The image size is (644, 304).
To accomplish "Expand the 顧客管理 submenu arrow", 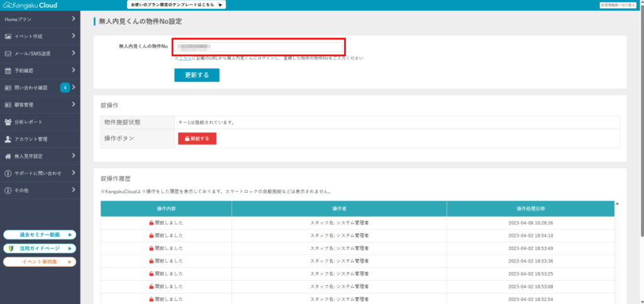I will pyautogui.click(x=74, y=104).
